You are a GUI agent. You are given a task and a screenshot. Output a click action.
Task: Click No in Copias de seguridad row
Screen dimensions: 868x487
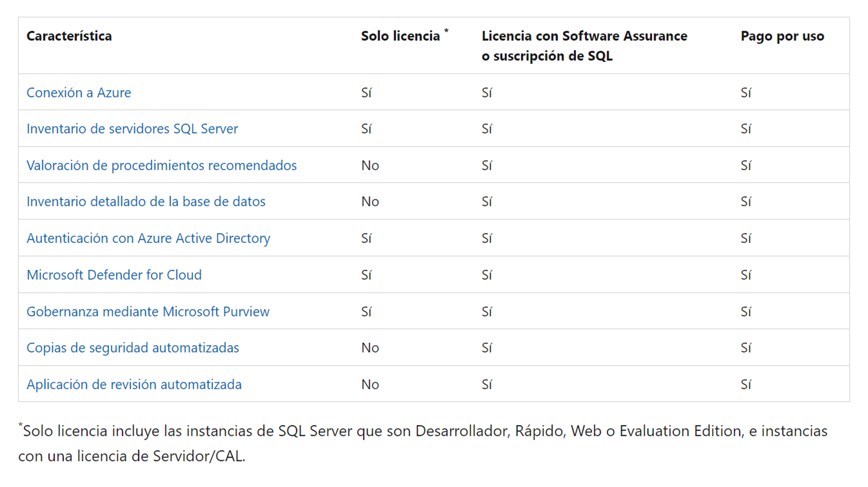tap(370, 348)
